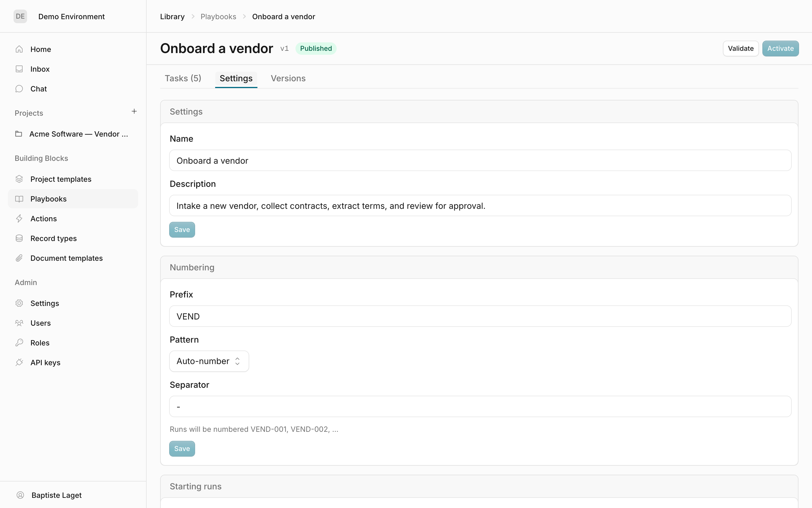Click the v1 version label
812x508 pixels.
click(284, 48)
